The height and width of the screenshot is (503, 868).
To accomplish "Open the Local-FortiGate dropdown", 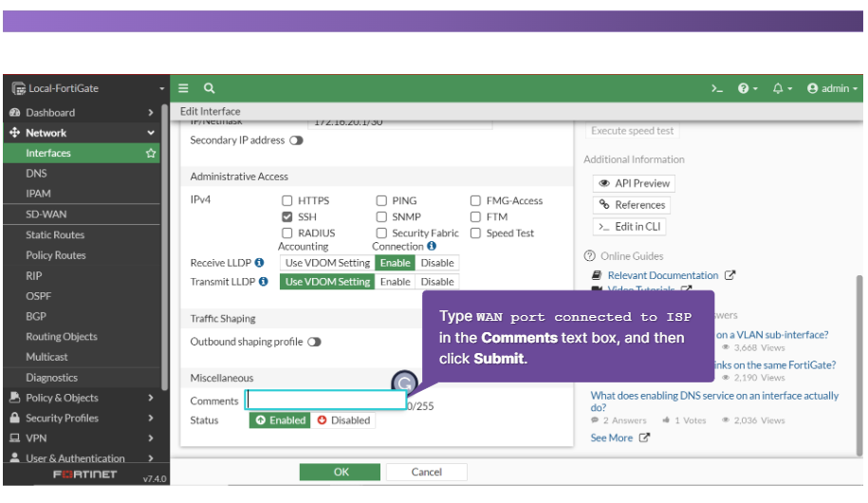I will 161,88.
